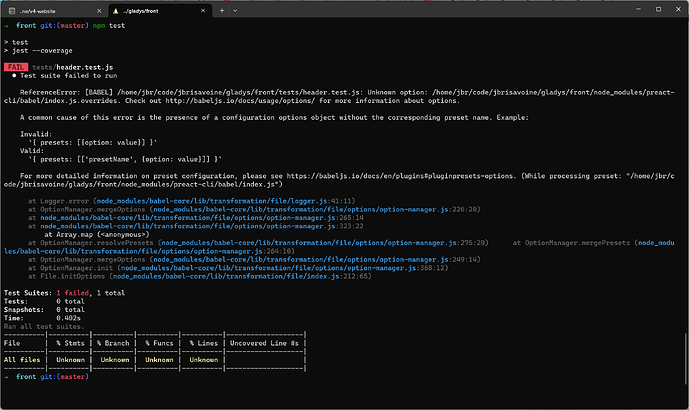This screenshot has width=689, height=410.
Task: Close the v4-website tab
Action: pyautogui.click(x=99, y=11)
